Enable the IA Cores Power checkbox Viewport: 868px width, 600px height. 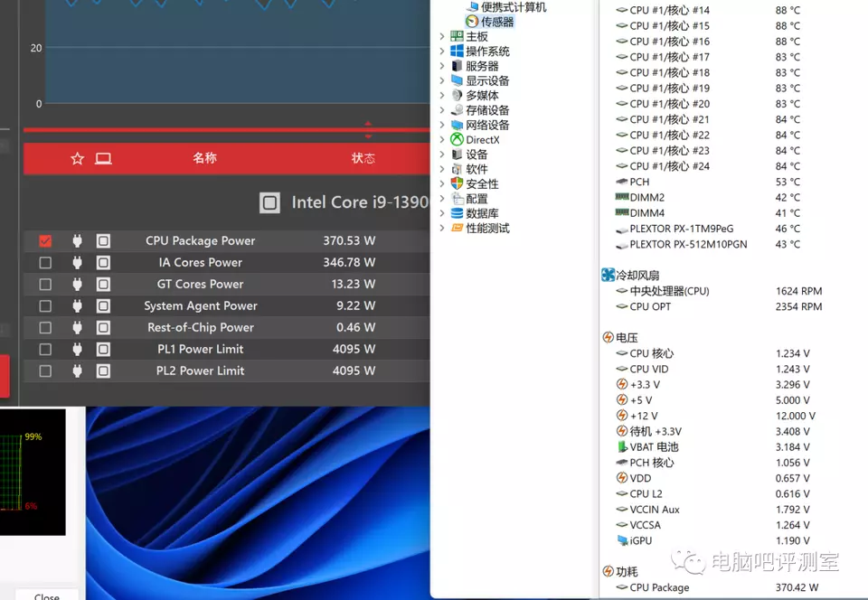[45, 263]
